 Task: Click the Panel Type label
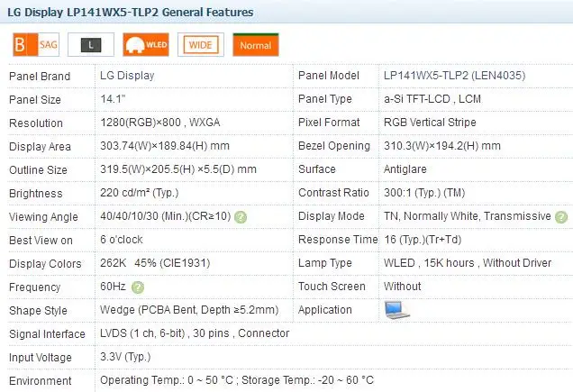point(325,99)
